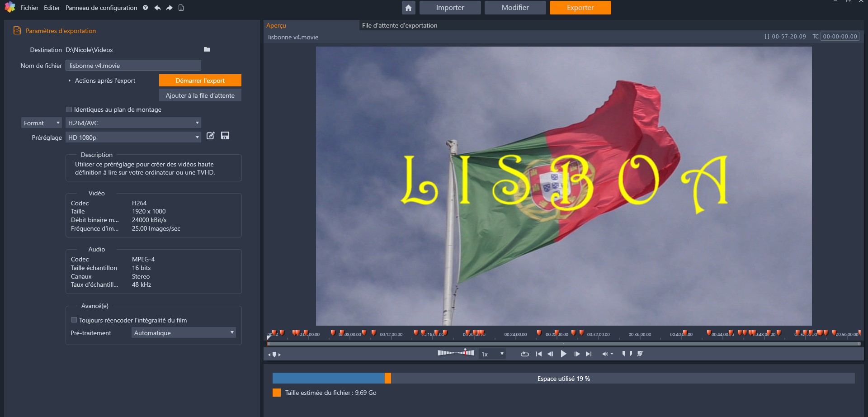
Task: Open Panneau de configuration menu
Action: coord(101,8)
